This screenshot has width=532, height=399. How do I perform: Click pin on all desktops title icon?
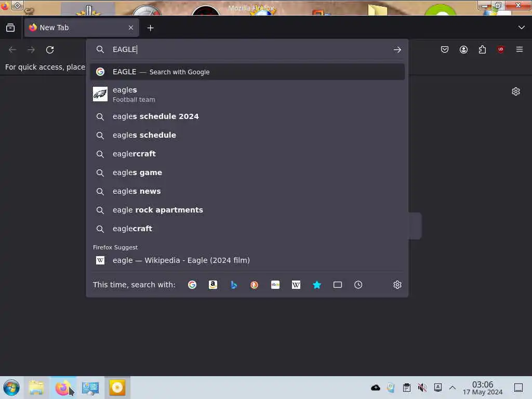(17, 5)
